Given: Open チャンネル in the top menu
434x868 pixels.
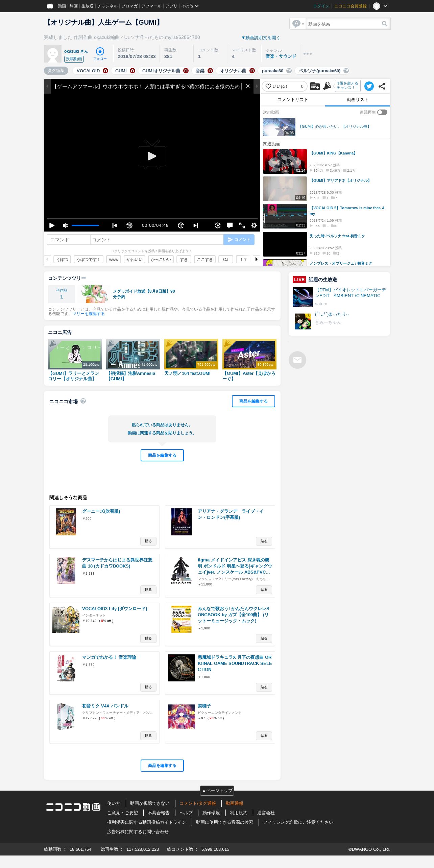Looking at the screenshot, I should [107, 6].
